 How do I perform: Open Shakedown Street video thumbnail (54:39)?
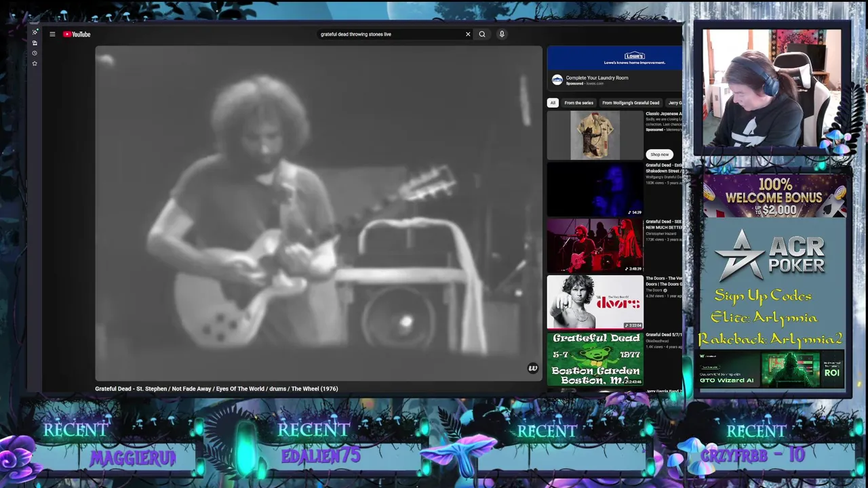pyautogui.click(x=595, y=190)
